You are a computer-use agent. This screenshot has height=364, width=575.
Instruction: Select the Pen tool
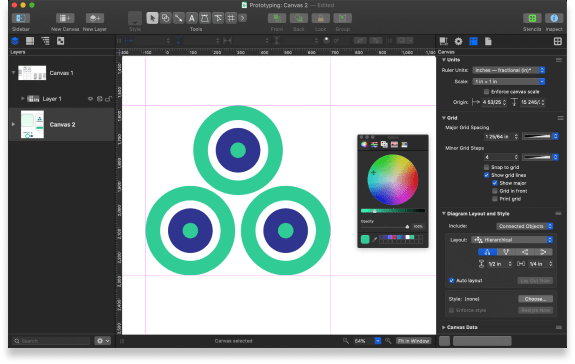coord(205,18)
